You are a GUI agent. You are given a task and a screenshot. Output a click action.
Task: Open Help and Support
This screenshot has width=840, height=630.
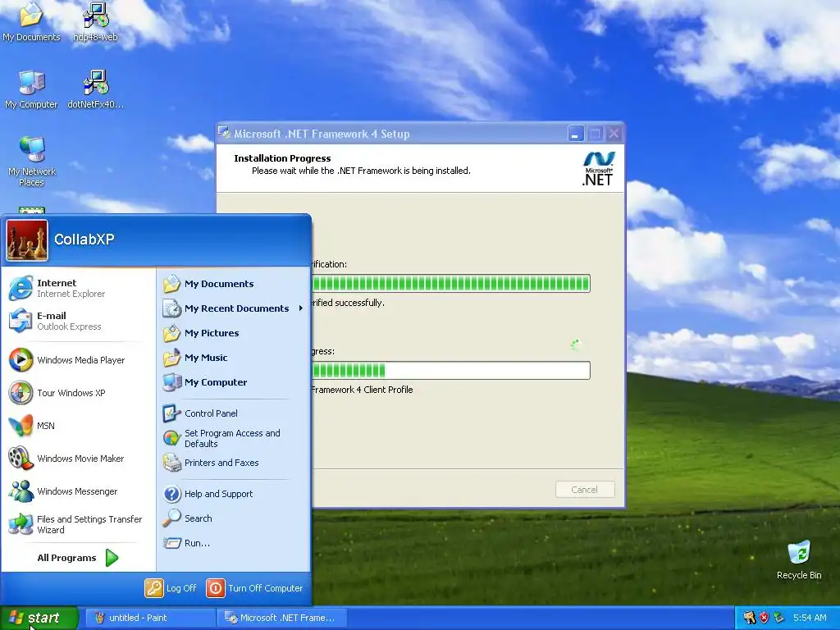[x=233, y=494]
